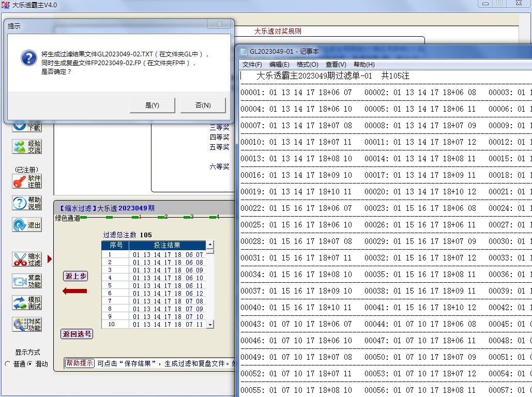Select 滑动 display mode radio button

coord(29,364)
